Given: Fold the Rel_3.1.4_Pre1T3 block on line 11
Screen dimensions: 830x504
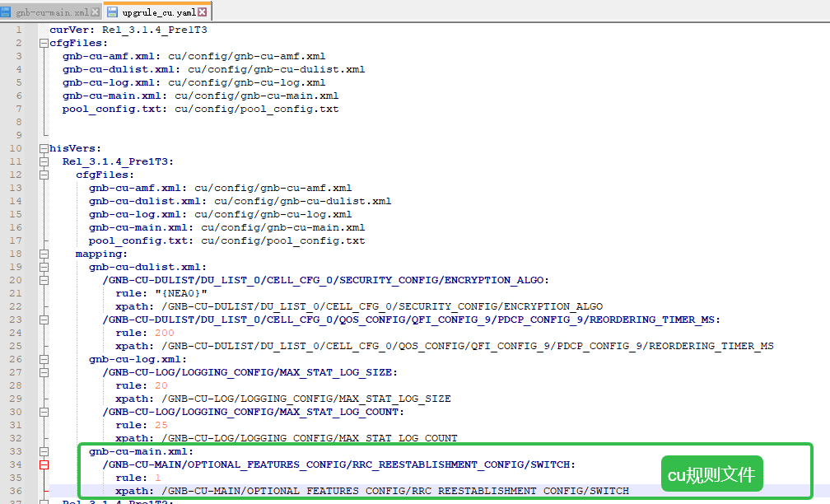Looking at the screenshot, I should [43, 161].
